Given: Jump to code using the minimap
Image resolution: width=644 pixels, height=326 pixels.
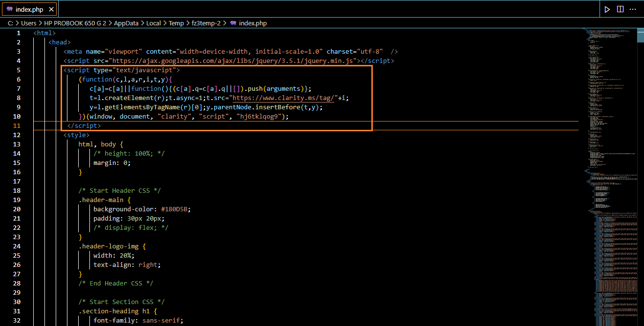Looking at the screenshot, I should click(x=608, y=146).
